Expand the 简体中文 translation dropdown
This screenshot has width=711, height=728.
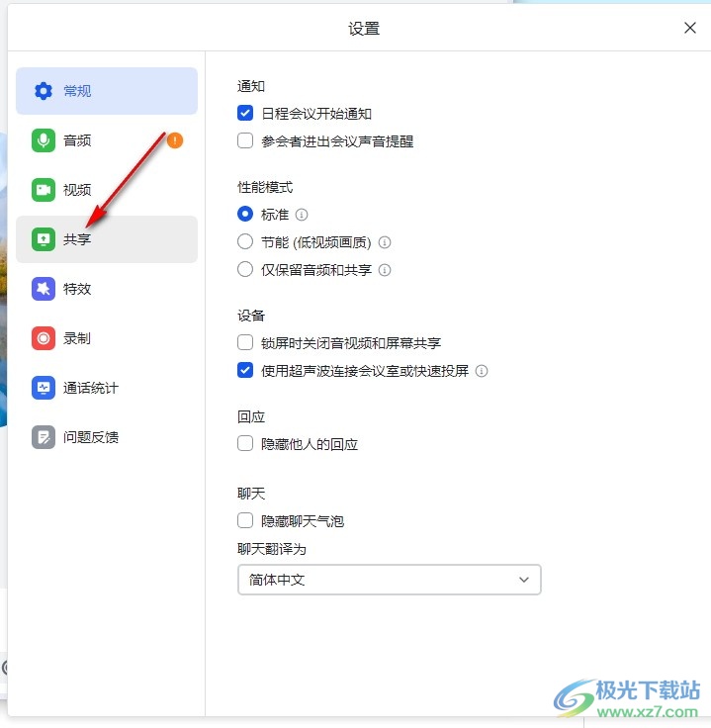coord(390,580)
